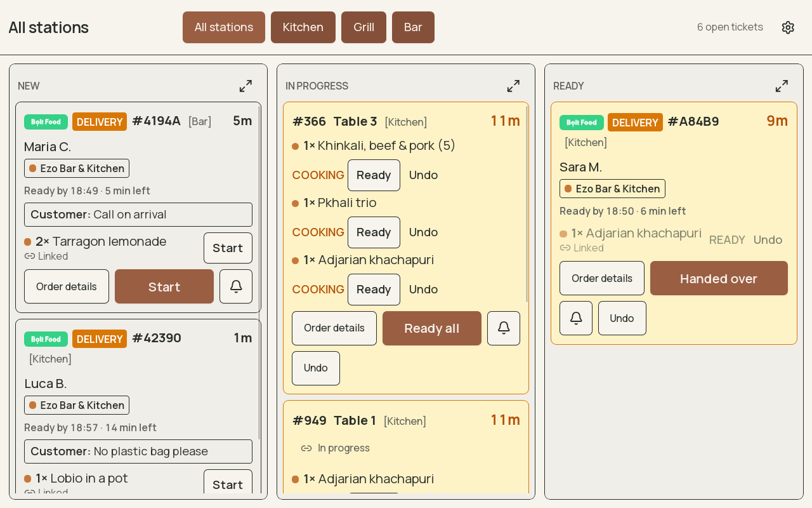Start the Lobio in a pot item
Image resolution: width=812 pixels, height=508 pixels.
[228, 485]
